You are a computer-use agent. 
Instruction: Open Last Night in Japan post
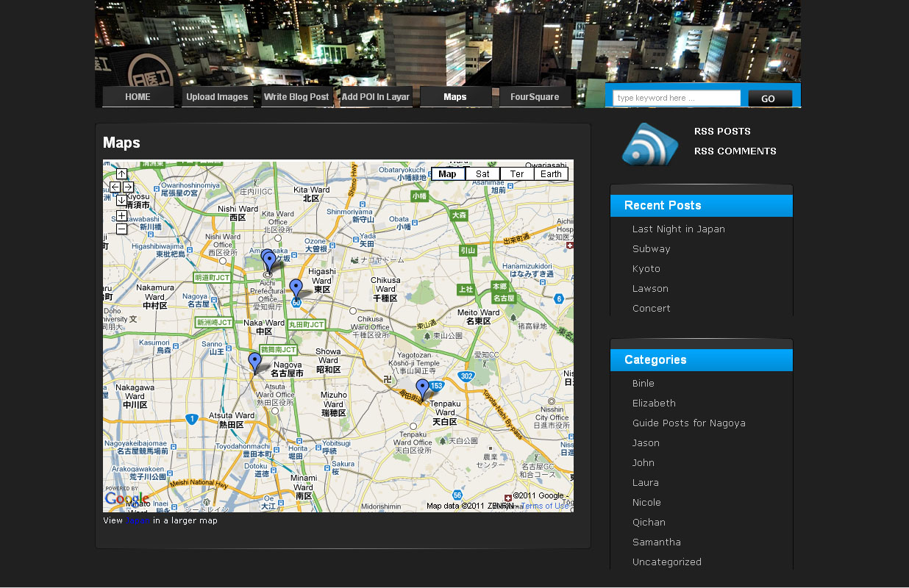point(679,229)
